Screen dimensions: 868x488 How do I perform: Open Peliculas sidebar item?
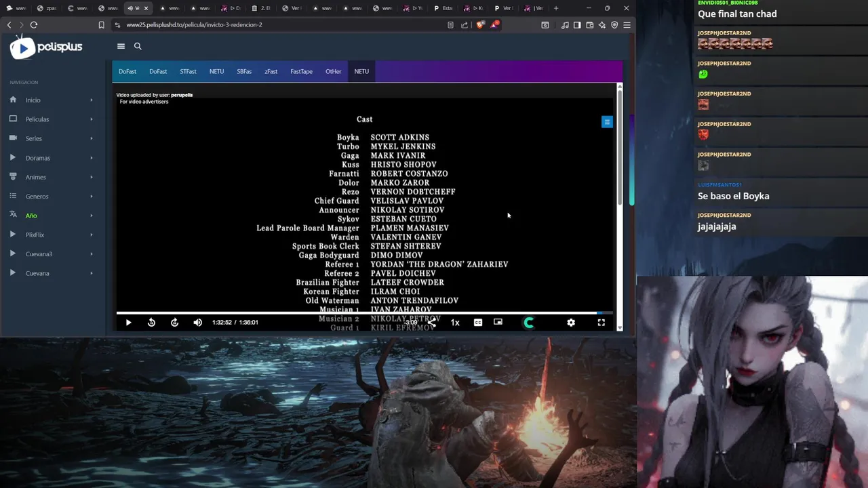[x=37, y=119]
